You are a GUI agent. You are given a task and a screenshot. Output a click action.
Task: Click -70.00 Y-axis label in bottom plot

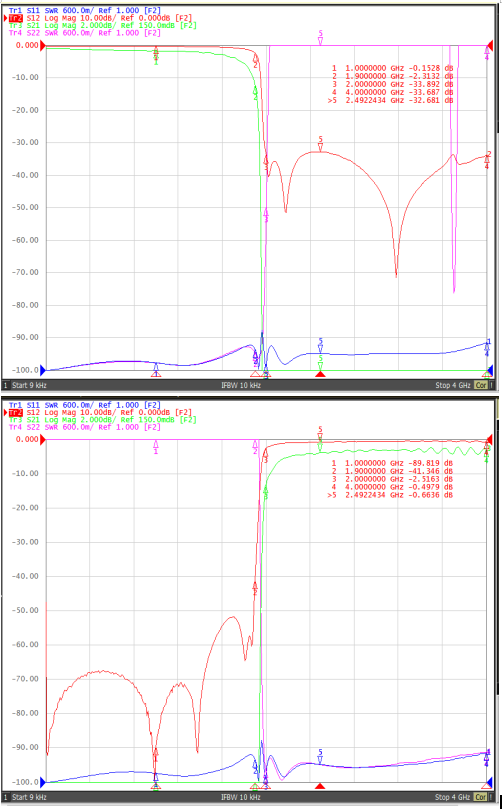25,679
